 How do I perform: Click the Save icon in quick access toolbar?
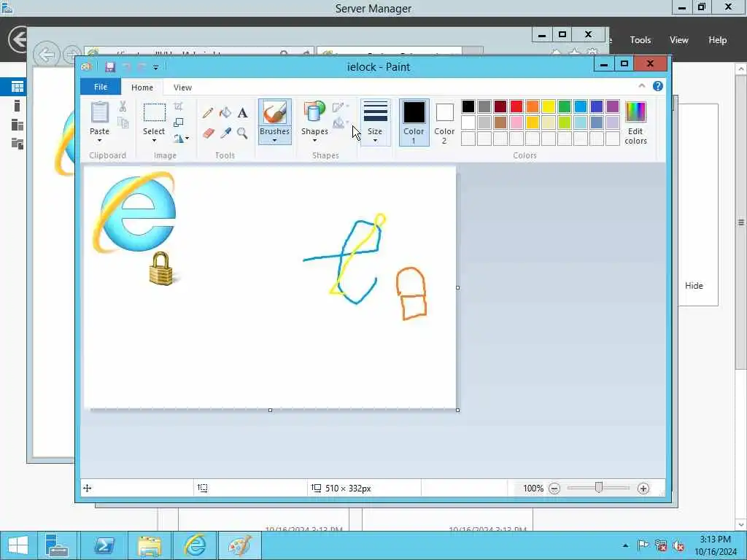(110, 67)
